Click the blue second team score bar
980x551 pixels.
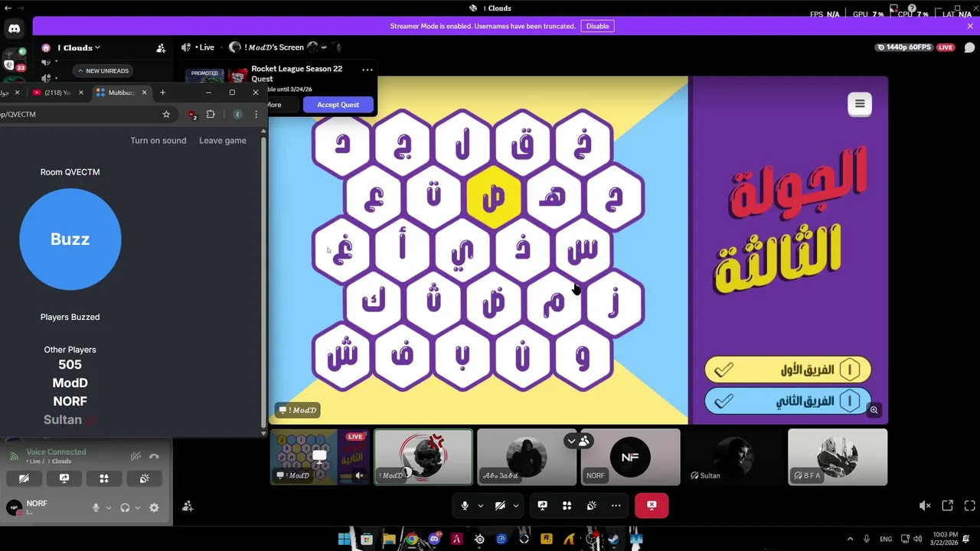click(788, 401)
